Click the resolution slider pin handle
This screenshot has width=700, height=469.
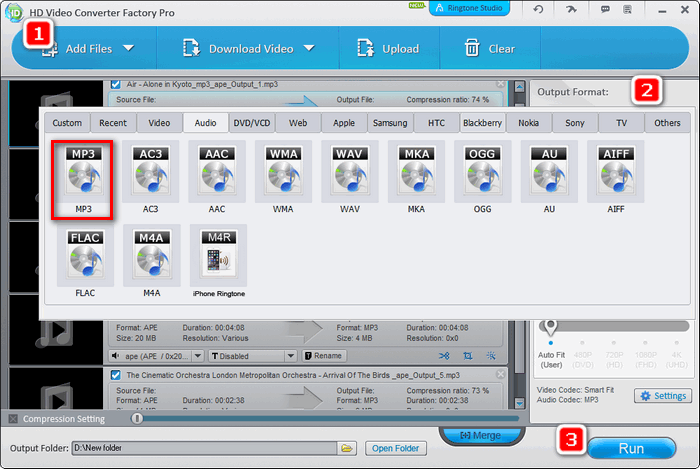click(550, 327)
